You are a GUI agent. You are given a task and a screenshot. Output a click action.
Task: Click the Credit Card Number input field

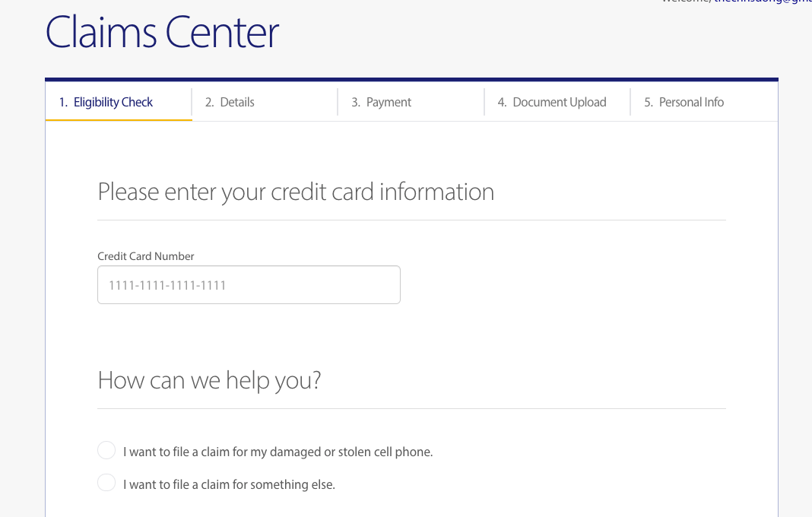click(249, 285)
